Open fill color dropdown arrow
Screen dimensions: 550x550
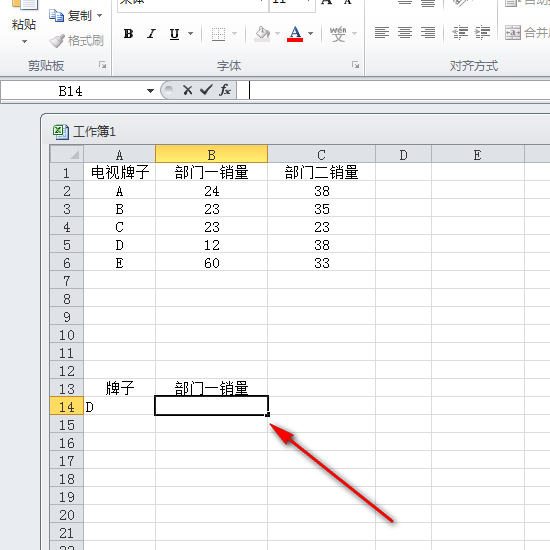(277, 34)
